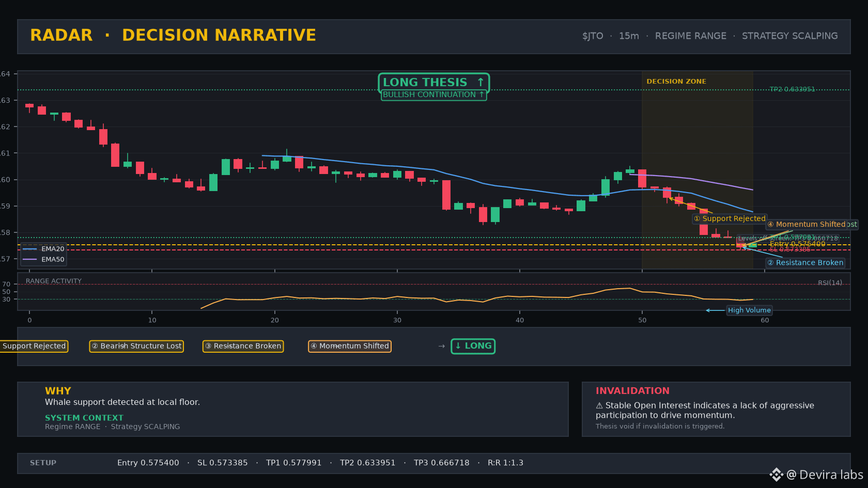The image size is (868, 488).
Task: Click the $JTO ticker in header
Action: (593, 36)
